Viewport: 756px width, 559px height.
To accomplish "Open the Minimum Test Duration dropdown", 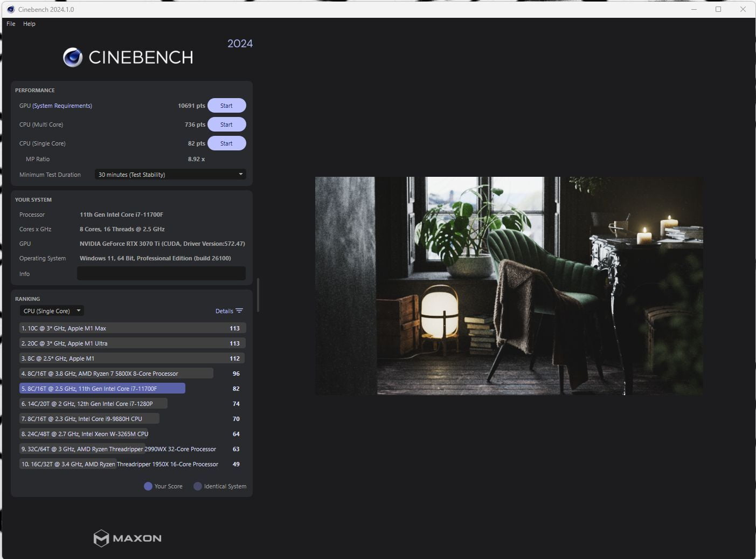I will coord(170,175).
